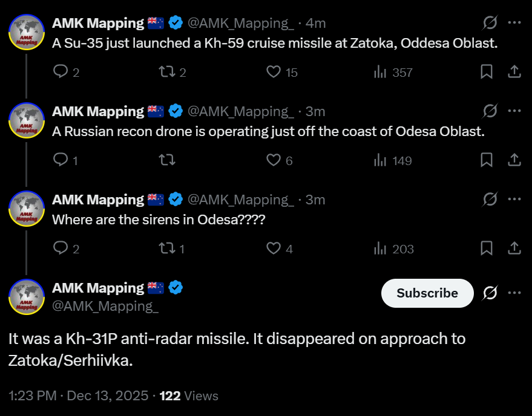
Task: Open the 122 Views count
Action: (x=188, y=396)
